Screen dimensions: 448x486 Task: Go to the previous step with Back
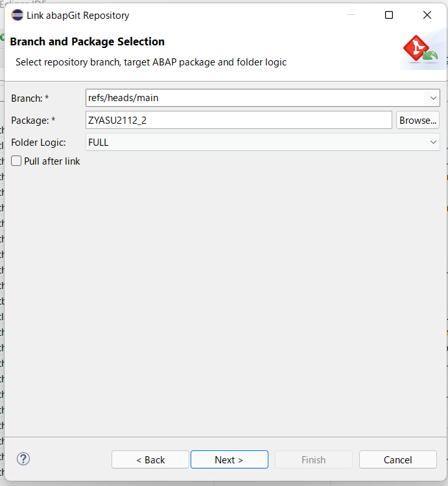coord(150,459)
